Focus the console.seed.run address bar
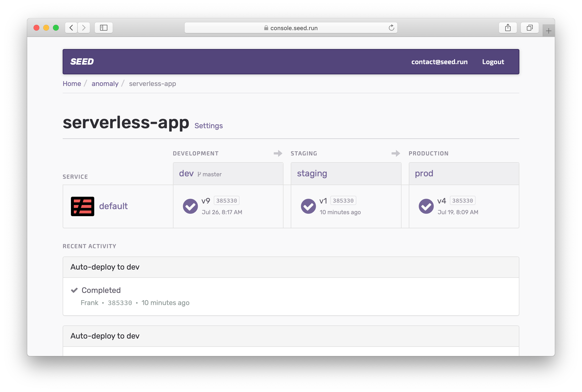The width and height of the screenshot is (582, 392). (291, 28)
